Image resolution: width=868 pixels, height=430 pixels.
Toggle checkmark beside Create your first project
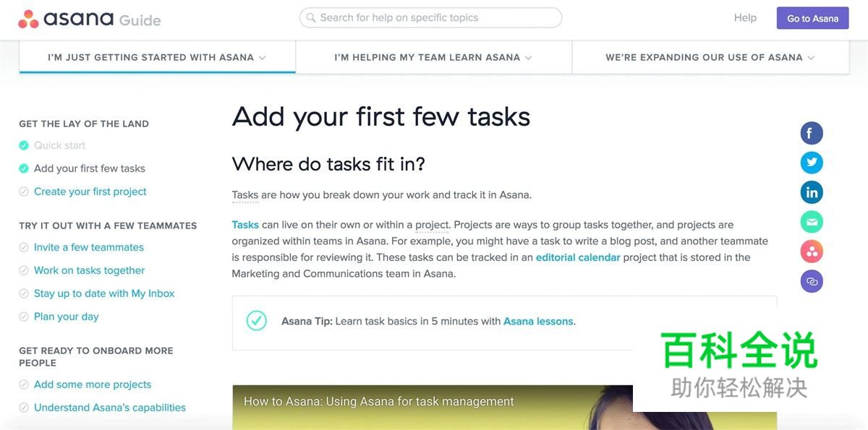point(24,192)
